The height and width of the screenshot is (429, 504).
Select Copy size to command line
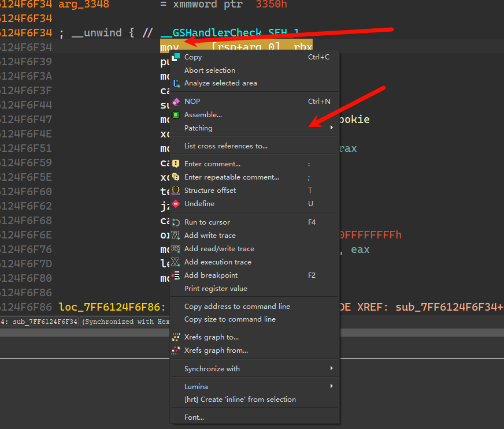(x=254, y=319)
